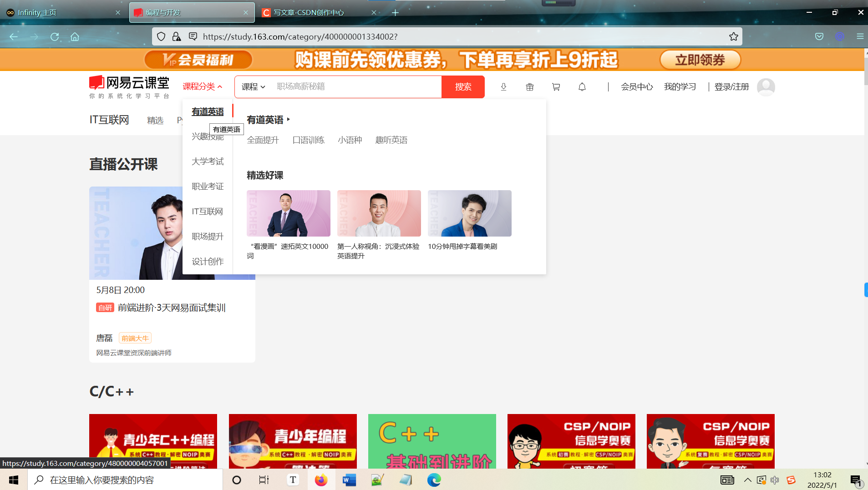Image resolution: width=868 pixels, height=490 pixels.
Task: Open Firefox from the taskbar
Action: 321,480
